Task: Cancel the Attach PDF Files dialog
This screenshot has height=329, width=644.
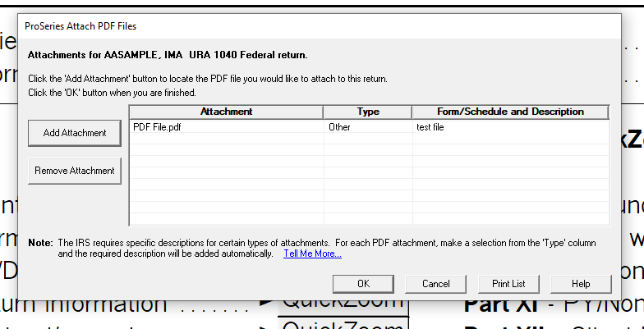Action: 435,284
